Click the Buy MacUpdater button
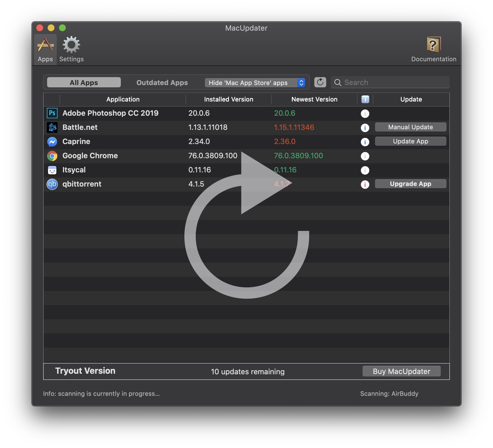The image size is (493, 448). click(401, 371)
